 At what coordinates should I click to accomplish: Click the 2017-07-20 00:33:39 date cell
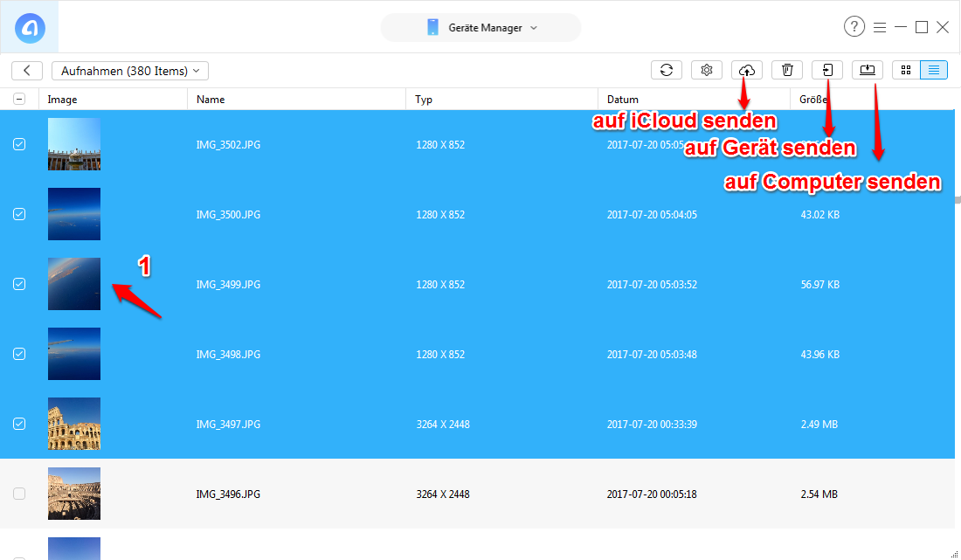[652, 424]
